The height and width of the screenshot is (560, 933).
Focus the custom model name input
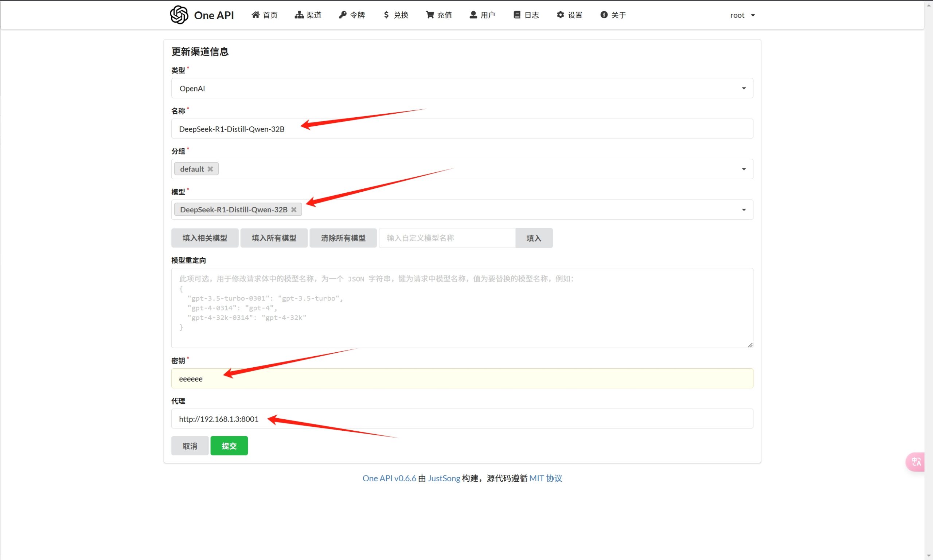coord(447,238)
